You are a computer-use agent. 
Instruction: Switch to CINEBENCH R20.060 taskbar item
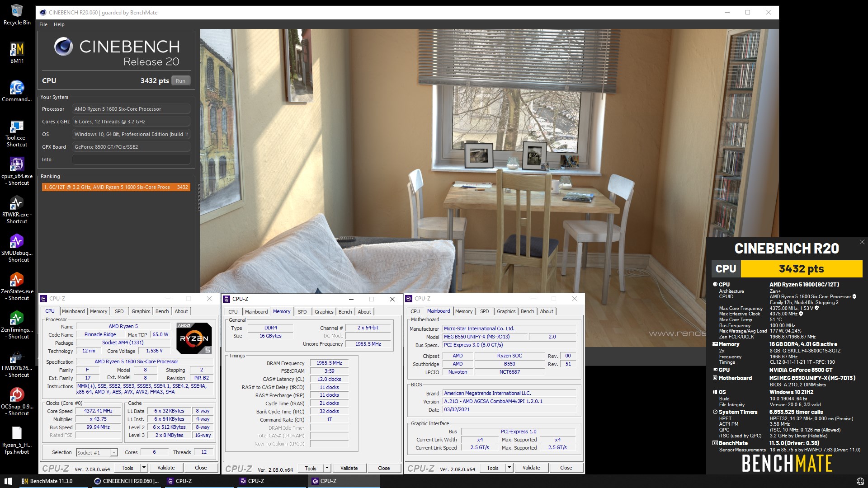127,481
